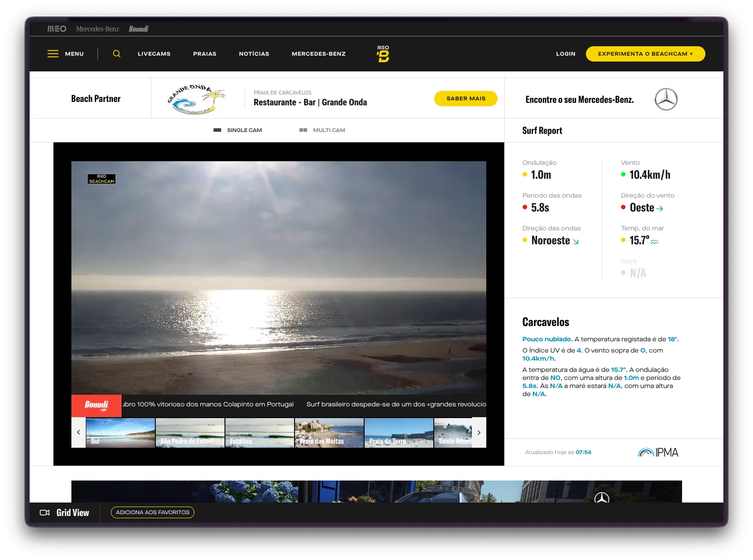Open the NOTÍCIAS menu

click(x=254, y=54)
